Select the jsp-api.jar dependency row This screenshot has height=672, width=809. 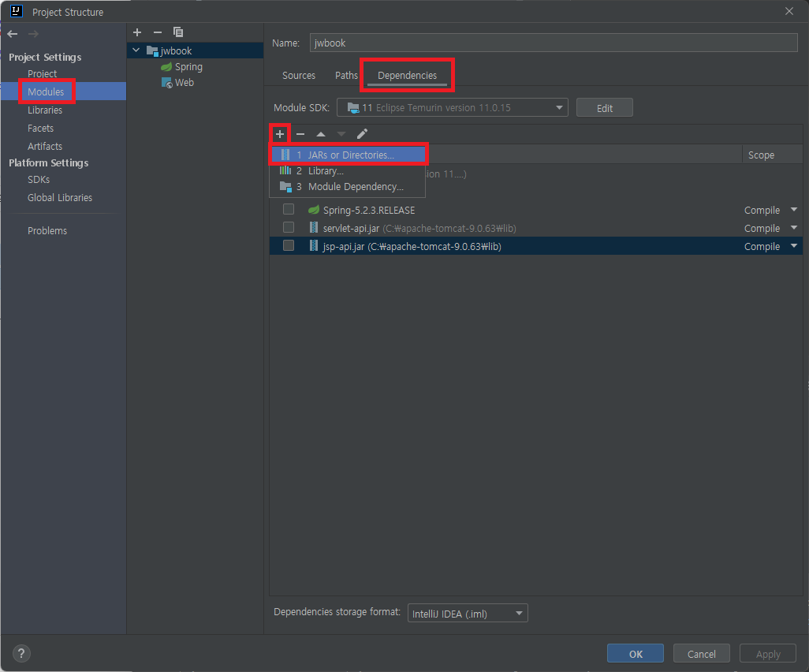click(535, 246)
